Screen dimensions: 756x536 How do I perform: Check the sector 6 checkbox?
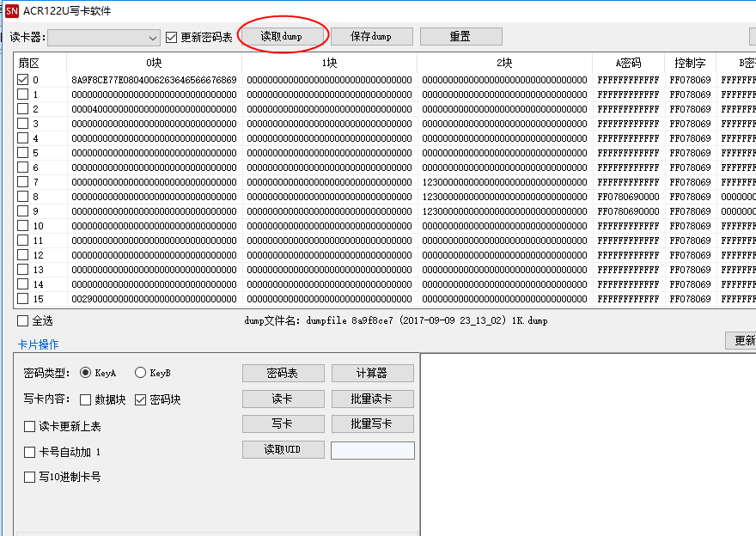tap(22, 167)
